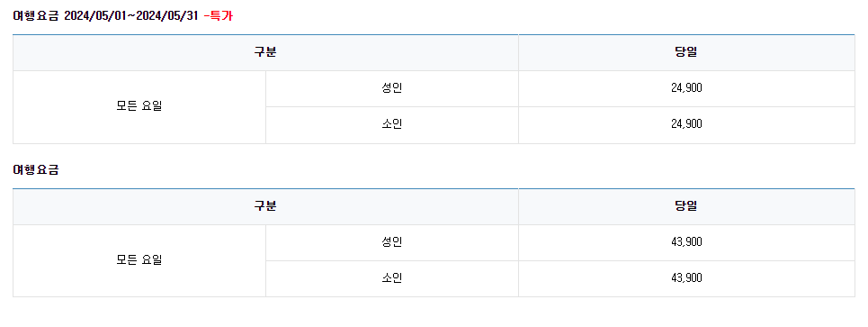
Task: Click the 소인 row label beside 24,900
Action: [392, 124]
